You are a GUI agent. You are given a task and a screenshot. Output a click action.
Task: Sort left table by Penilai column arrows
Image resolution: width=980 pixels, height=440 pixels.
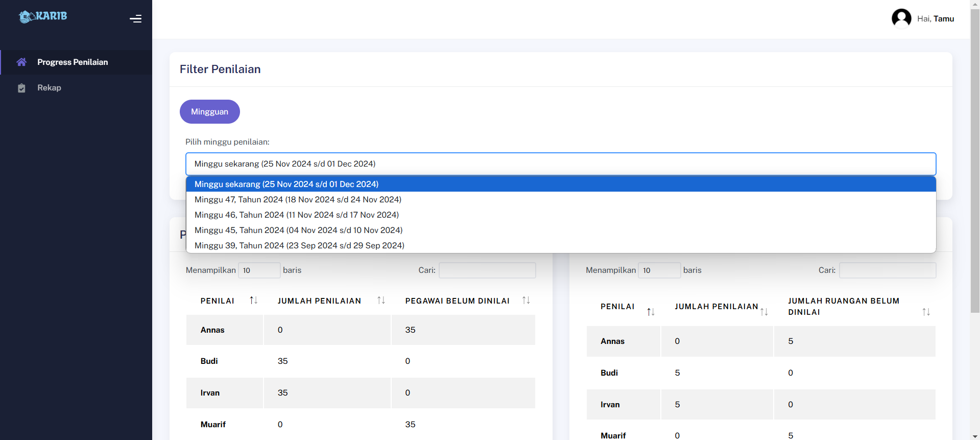click(253, 300)
